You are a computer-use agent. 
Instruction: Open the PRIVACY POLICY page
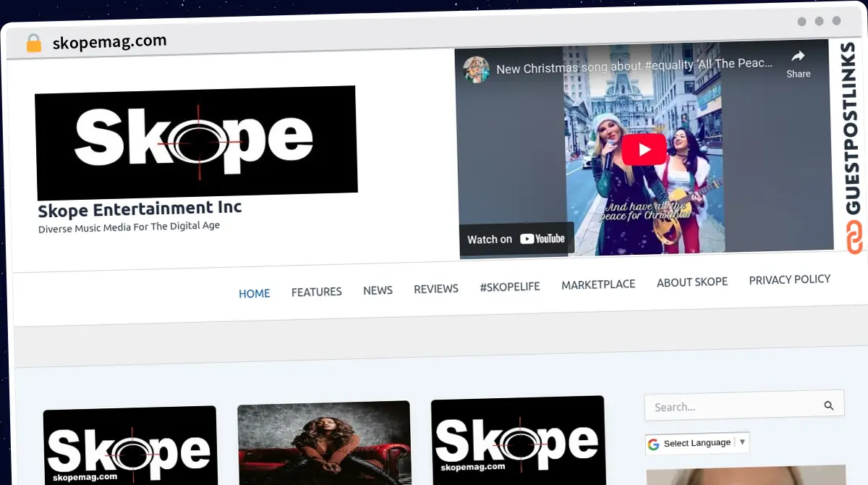(790, 279)
